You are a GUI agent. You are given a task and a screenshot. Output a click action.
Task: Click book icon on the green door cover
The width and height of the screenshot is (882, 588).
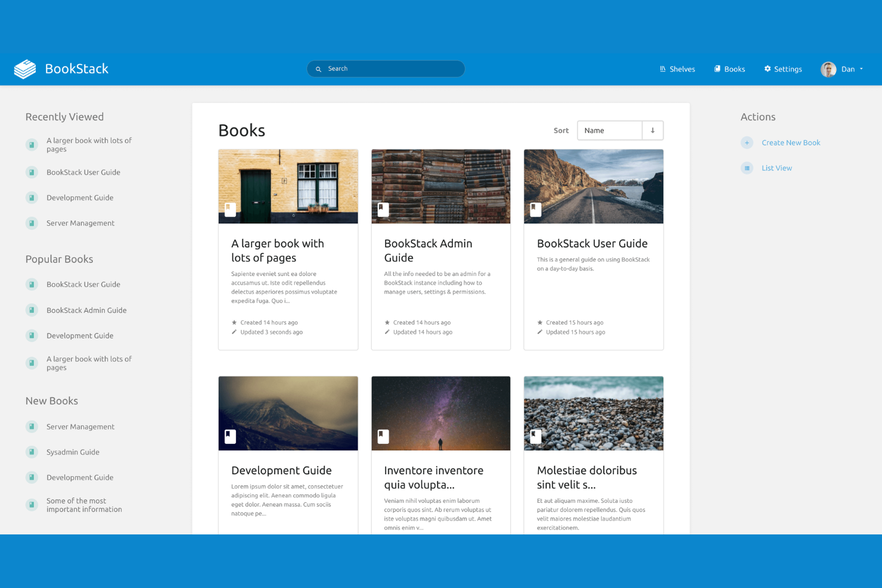point(230,209)
